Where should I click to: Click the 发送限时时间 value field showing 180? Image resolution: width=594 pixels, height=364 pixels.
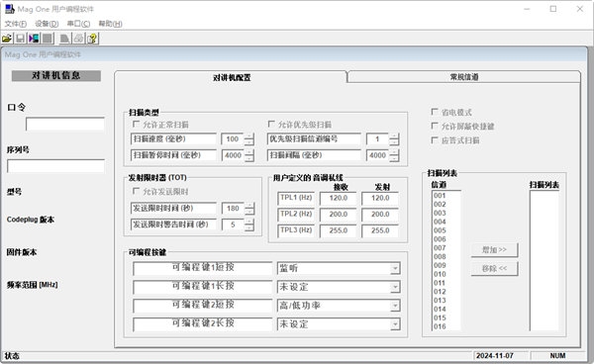[x=233, y=209]
